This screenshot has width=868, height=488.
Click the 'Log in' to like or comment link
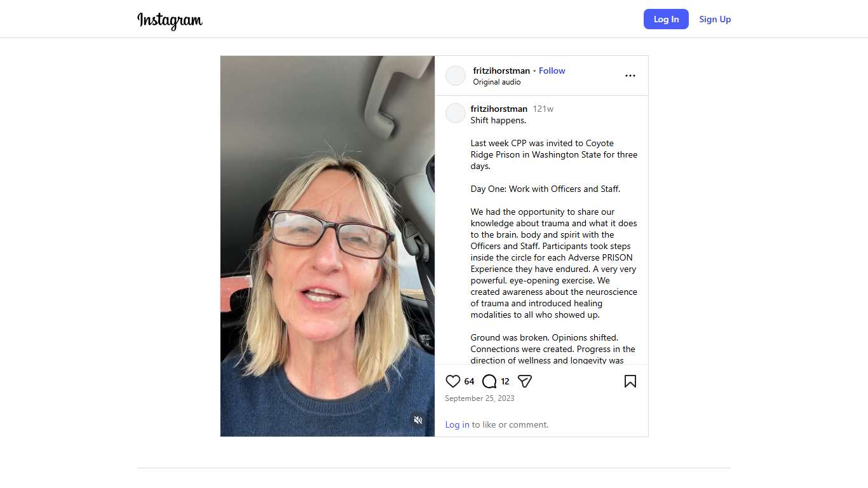[458, 424]
